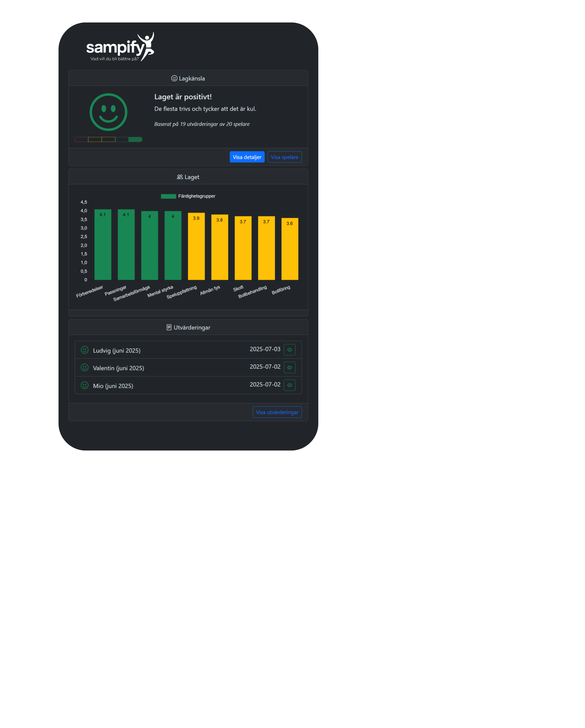
Task: Select the Mio (juni 2025) row
Action: coord(188,385)
